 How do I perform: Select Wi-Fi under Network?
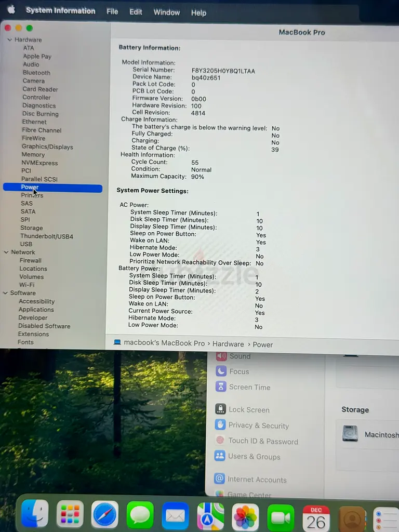27,285
